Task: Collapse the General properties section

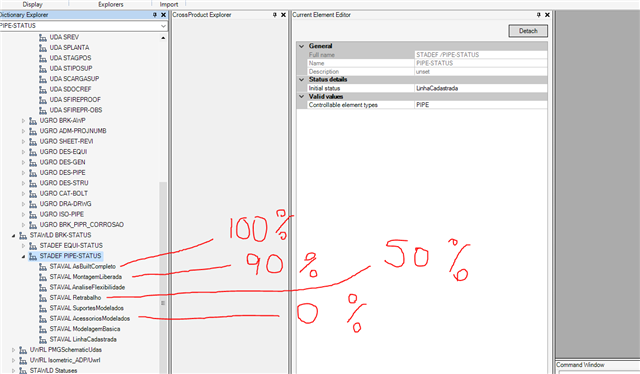Action: coord(302,46)
